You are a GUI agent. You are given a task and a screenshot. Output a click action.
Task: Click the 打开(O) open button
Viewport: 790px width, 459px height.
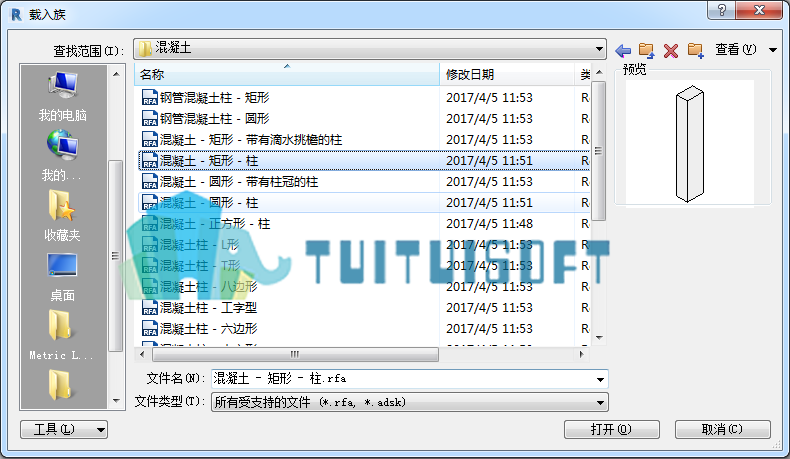point(612,429)
